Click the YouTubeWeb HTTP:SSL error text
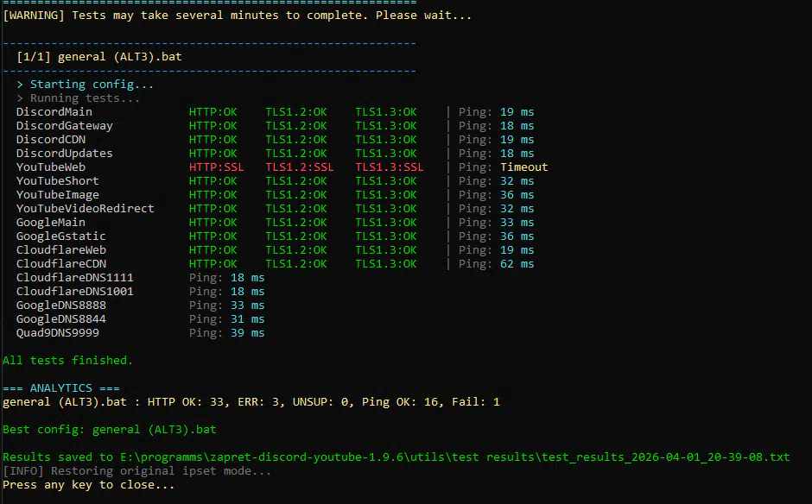The width and height of the screenshot is (812, 504). 216,167
